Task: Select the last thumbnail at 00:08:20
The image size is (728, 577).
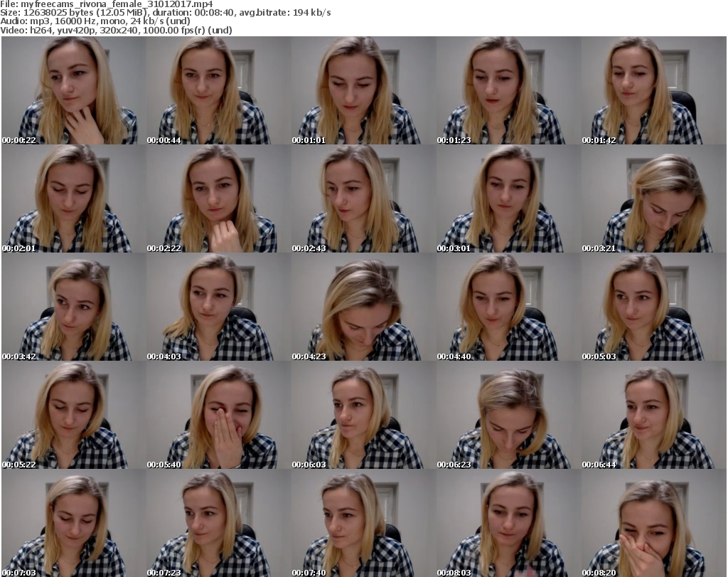Action: click(653, 524)
